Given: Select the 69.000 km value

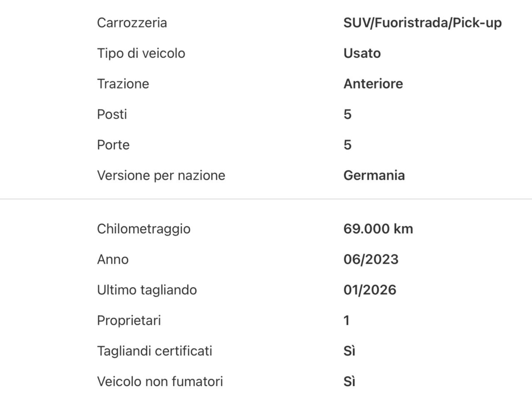Looking at the screenshot, I should coord(378,229).
